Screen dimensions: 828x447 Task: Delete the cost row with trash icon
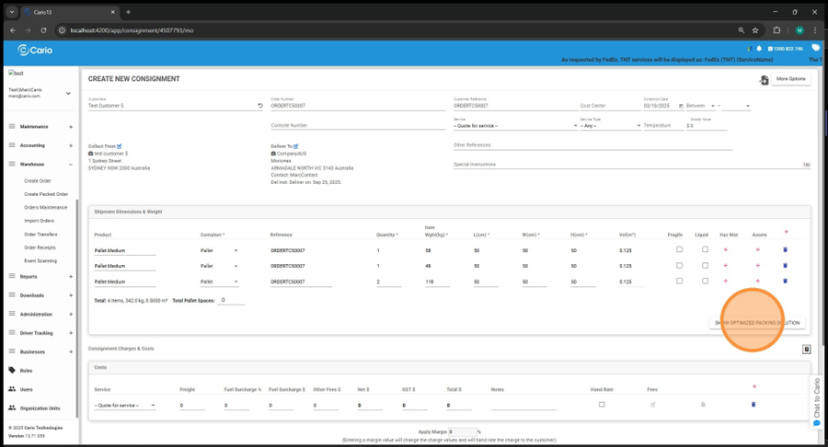coord(753,405)
